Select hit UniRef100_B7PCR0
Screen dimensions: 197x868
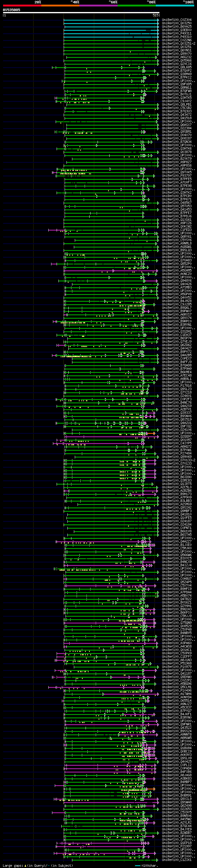pyautogui.click(x=176, y=196)
